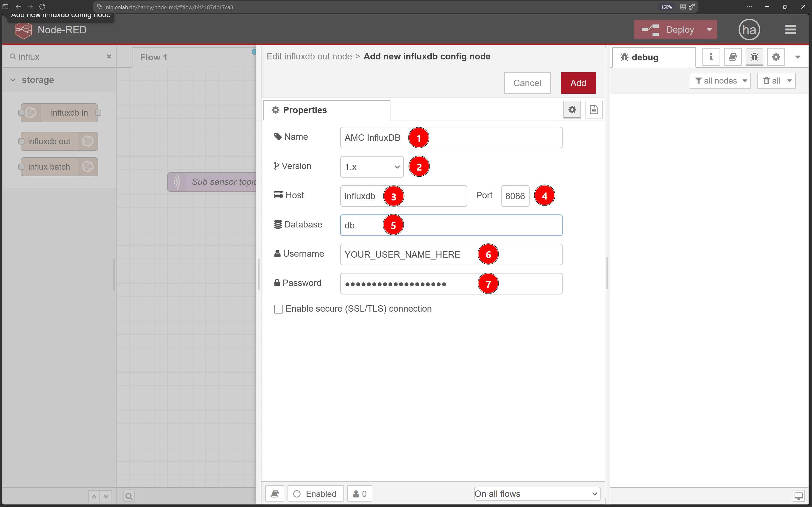812x507 pixels.
Task: Open the node description document icon
Action: 593,110
